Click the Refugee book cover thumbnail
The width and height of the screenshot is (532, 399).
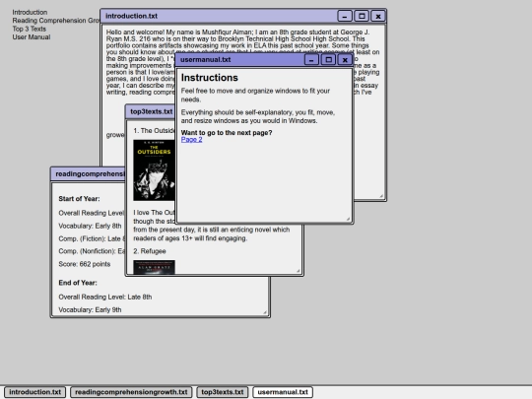tap(154, 267)
